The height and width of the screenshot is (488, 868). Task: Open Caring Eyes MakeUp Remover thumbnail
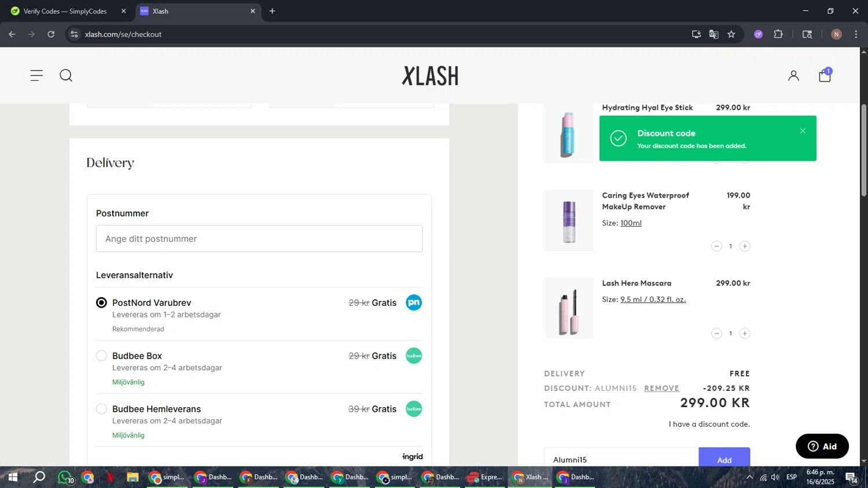tap(569, 221)
